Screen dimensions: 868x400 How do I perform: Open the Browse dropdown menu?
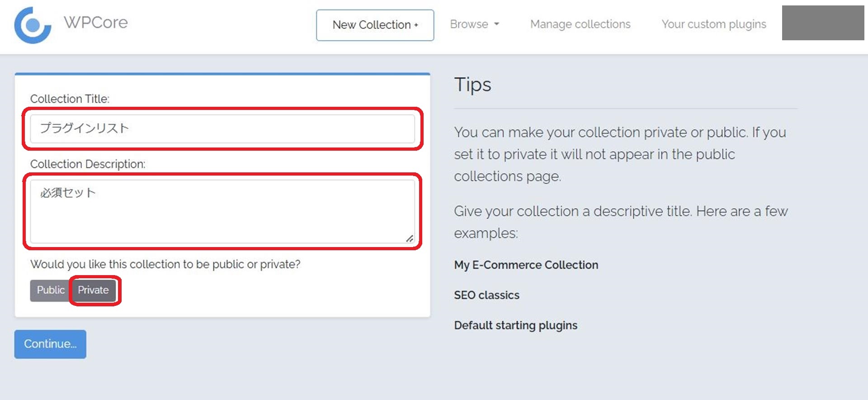tap(469, 24)
